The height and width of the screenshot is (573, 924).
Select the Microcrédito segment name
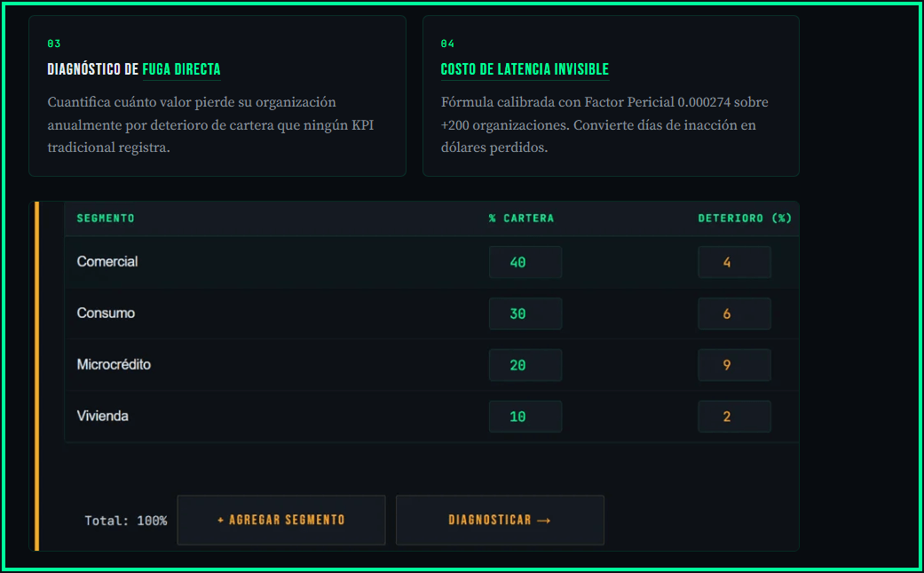pos(114,364)
